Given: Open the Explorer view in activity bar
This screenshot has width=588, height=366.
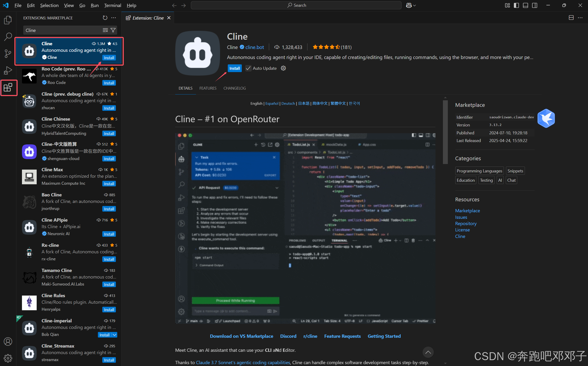Looking at the screenshot, I should pos(8,20).
